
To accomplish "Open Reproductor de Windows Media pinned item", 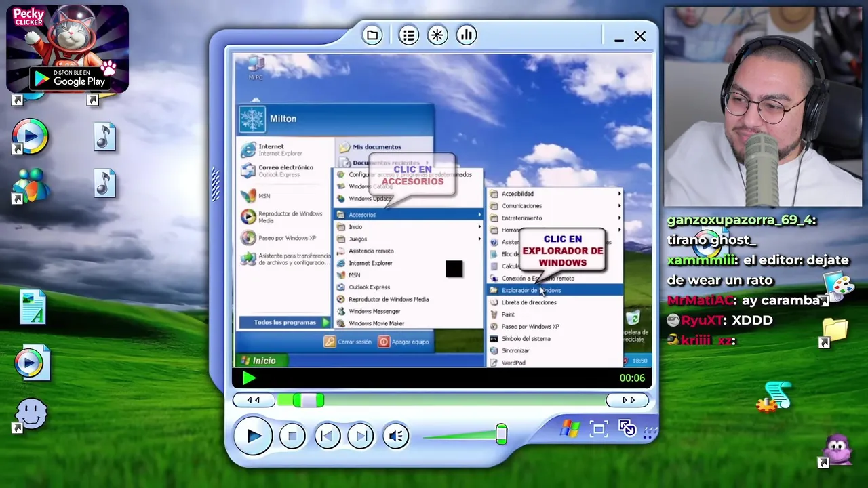I will click(283, 217).
